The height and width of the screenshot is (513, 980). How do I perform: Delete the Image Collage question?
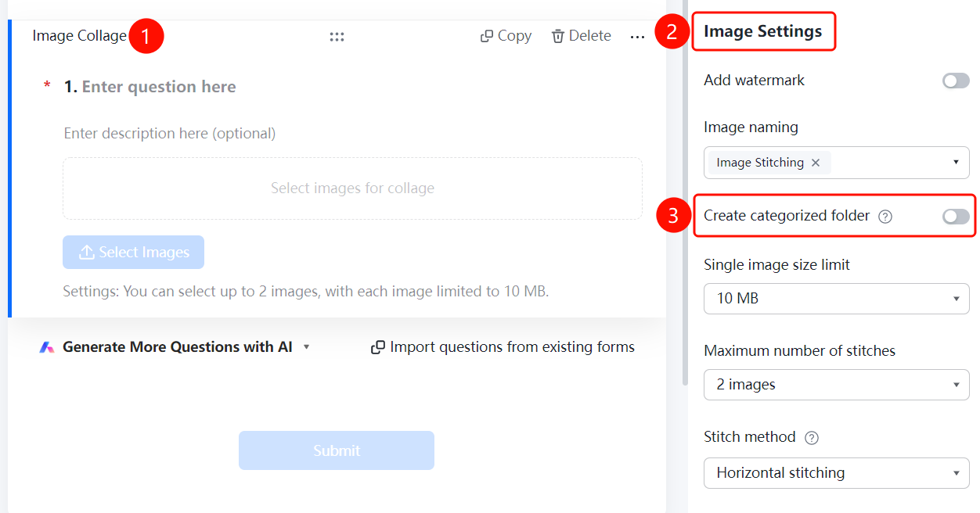click(x=581, y=36)
